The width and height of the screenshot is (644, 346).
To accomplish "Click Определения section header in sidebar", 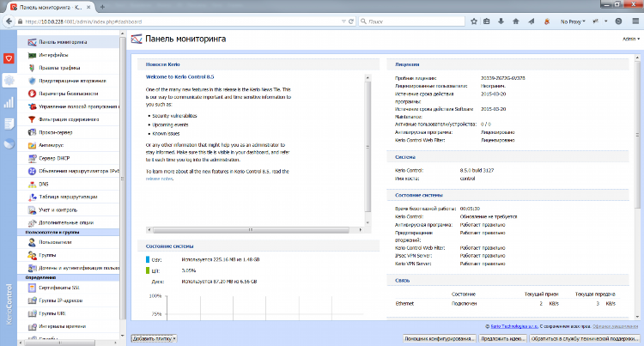I will click(x=68, y=278).
